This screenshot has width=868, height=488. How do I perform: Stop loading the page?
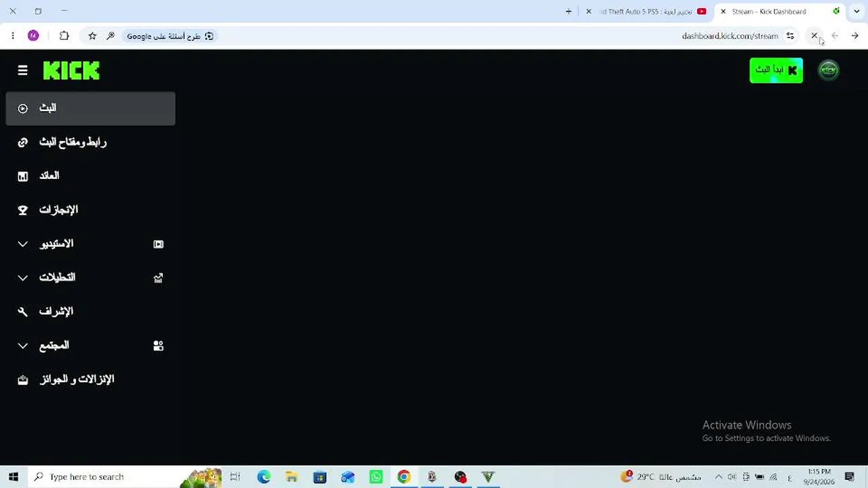pos(814,36)
